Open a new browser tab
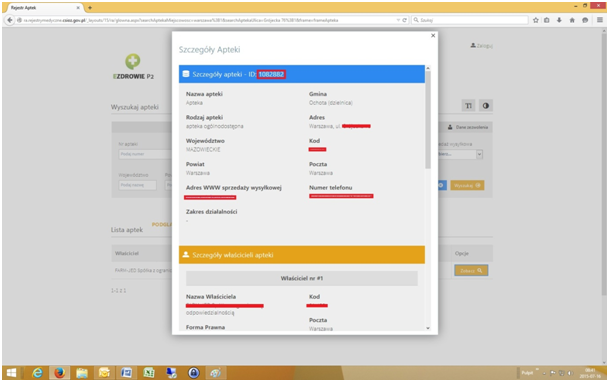609x382 pixels. pyautogui.click(x=90, y=8)
